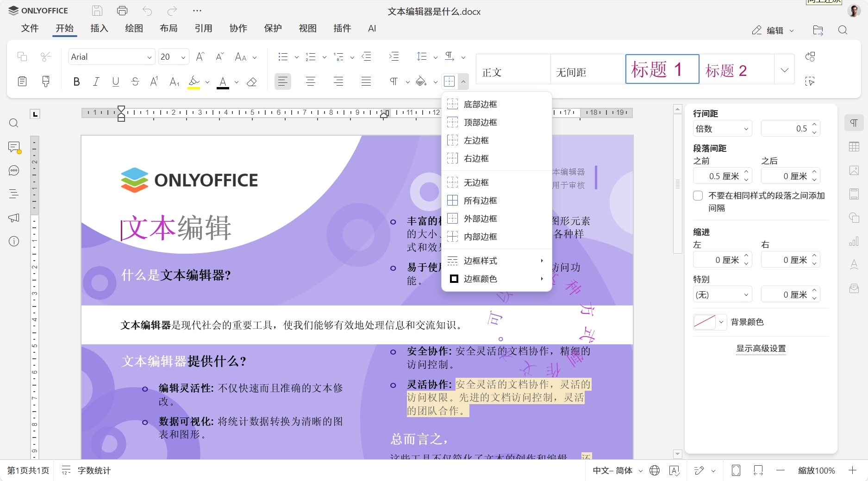This screenshot has height=481, width=868.
Task: Justify the paragraph
Action: click(366, 82)
